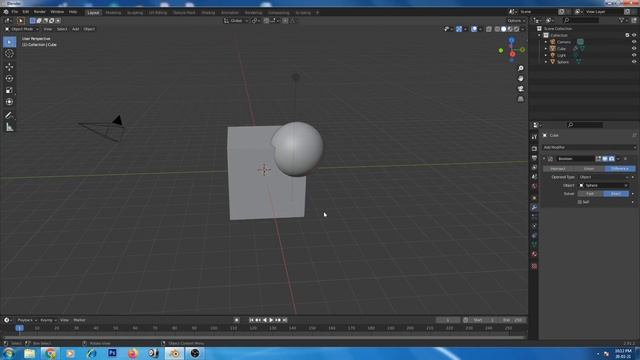Select the Union boolean operation

click(589, 169)
